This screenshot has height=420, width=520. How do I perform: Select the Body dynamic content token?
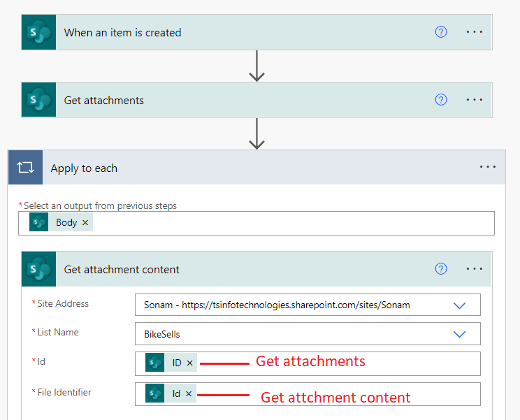coord(62,222)
